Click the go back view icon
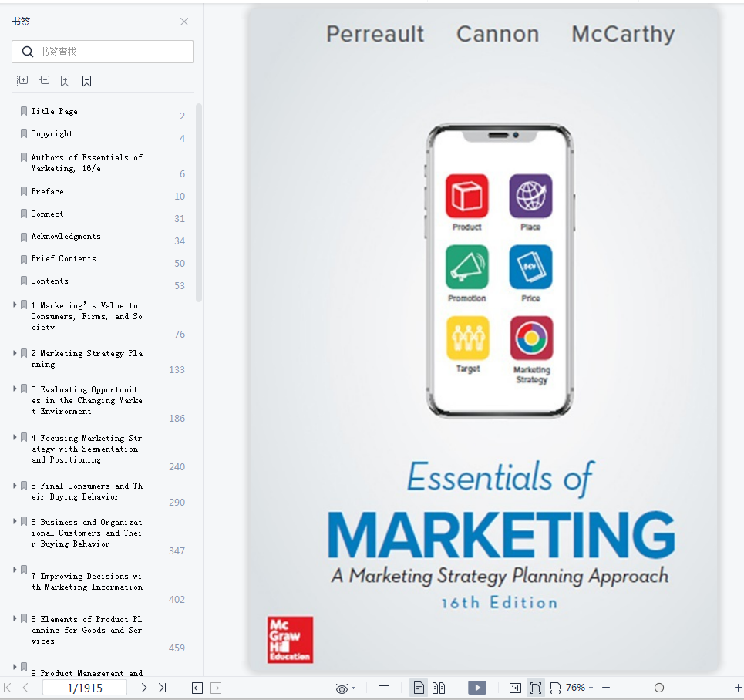This screenshot has height=700, width=744. pyautogui.click(x=197, y=688)
